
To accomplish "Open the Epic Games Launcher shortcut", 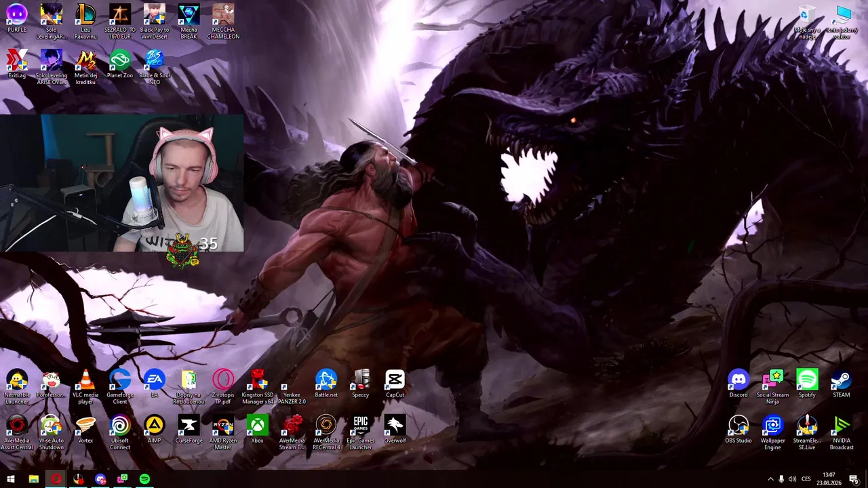I will click(x=360, y=432).
